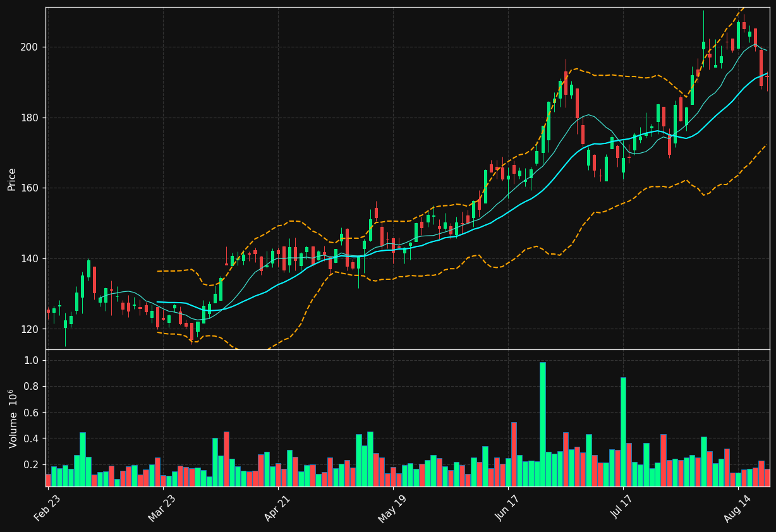Click the Price y-axis label

12,179
